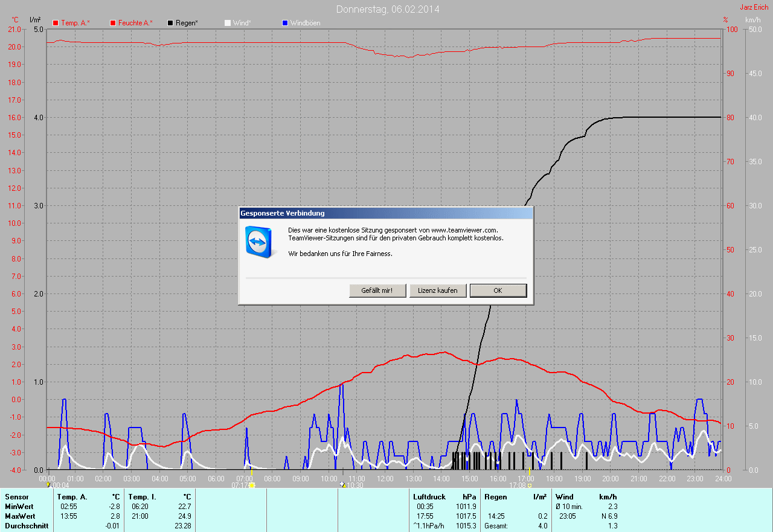The height and width of the screenshot is (532, 773).
Task: Click the 'Gesamt:' rain total label
Action: click(x=496, y=526)
